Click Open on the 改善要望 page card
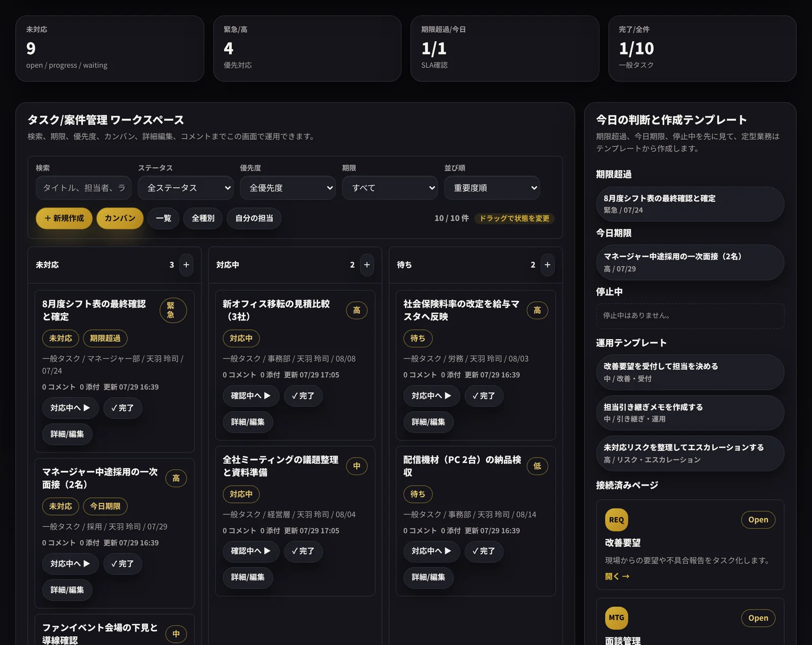This screenshot has height=645, width=812. tap(758, 520)
